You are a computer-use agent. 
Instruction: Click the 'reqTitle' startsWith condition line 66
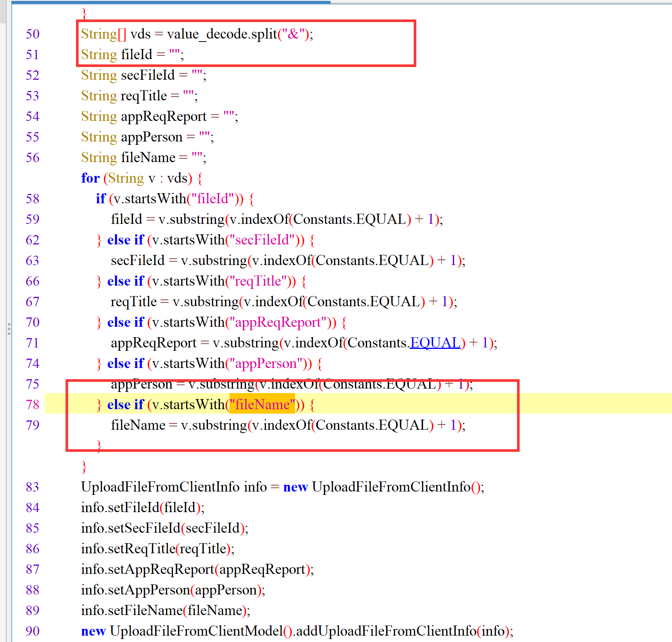pos(201,281)
